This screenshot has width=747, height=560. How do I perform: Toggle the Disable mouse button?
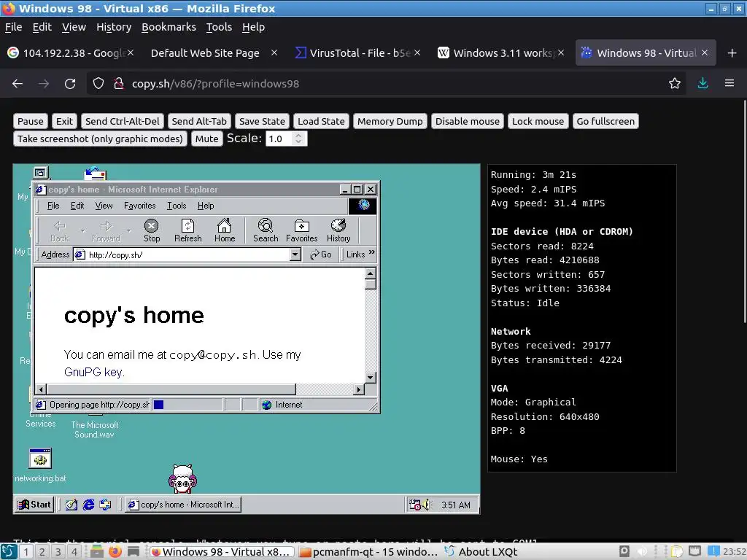click(468, 122)
